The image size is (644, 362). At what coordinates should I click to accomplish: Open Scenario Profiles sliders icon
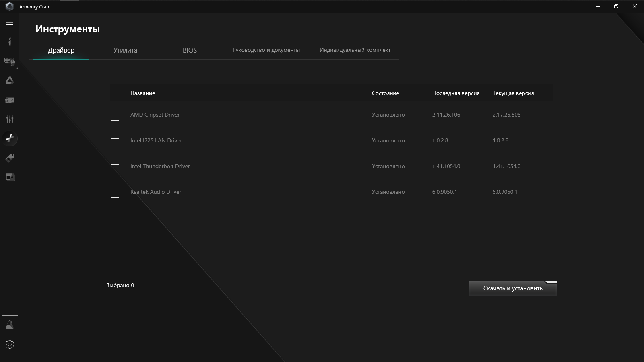(x=10, y=119)
